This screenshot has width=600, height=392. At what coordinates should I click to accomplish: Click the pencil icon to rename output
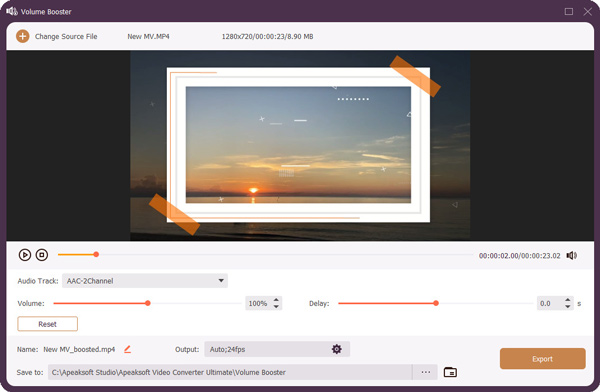pyautogui.click(x=127, y=349)
